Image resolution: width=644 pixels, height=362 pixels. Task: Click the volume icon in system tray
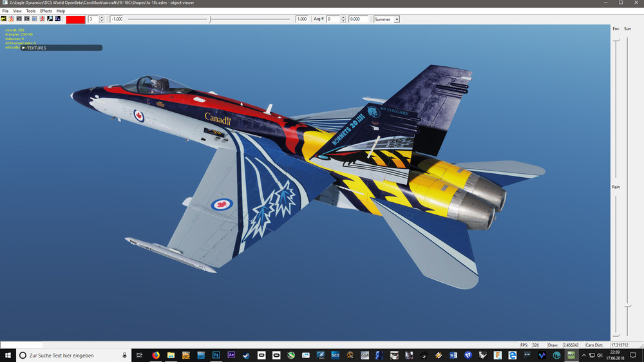click(x=600, y=356)
